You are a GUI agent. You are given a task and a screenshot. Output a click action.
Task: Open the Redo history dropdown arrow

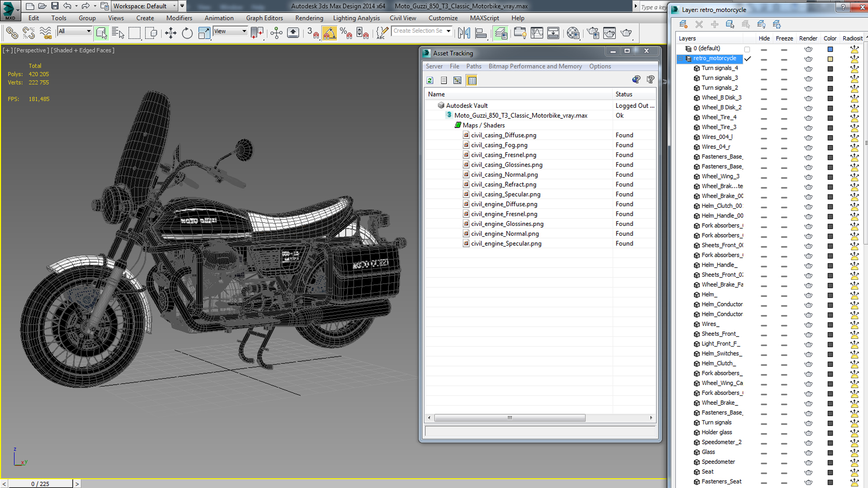[94, 6]
